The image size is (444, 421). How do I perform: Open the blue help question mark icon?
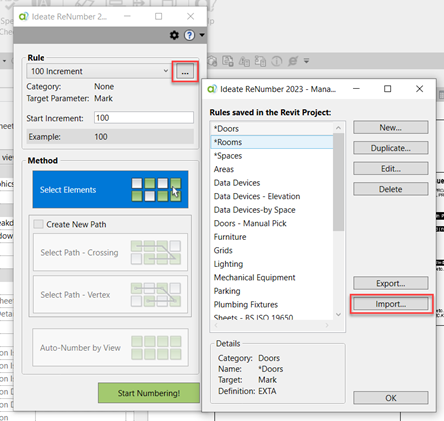click(x=189, y=35)
